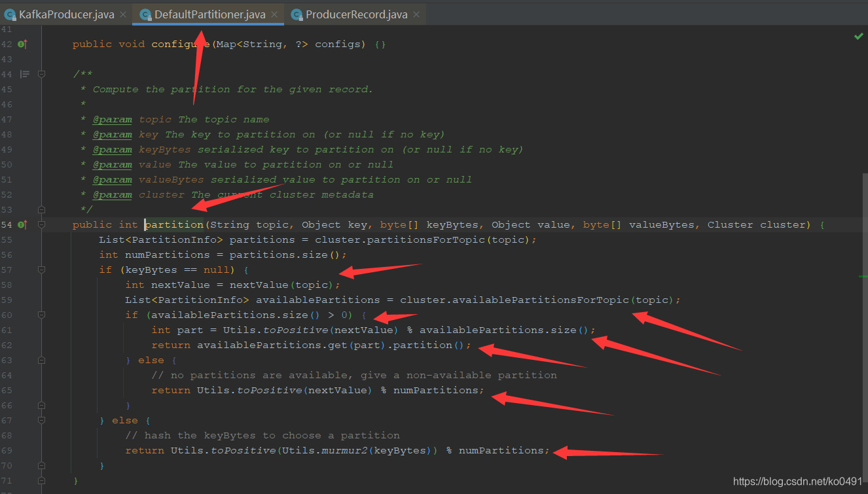Click 'Compute the partition' Javadoc sentence
Screen dimensions: 868x494
[x=233, y=90]
